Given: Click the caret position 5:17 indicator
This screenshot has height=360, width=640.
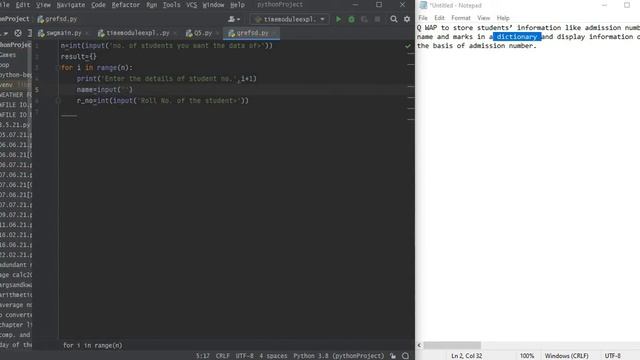Looking at the screenshot, I should click(202, 356).
